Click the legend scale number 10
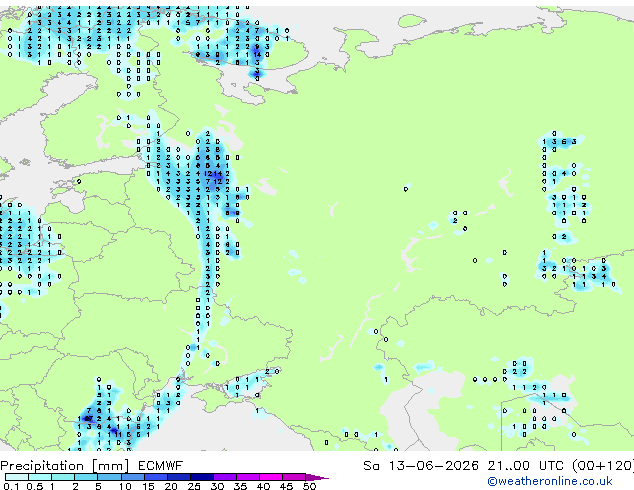 pos(125,486)
